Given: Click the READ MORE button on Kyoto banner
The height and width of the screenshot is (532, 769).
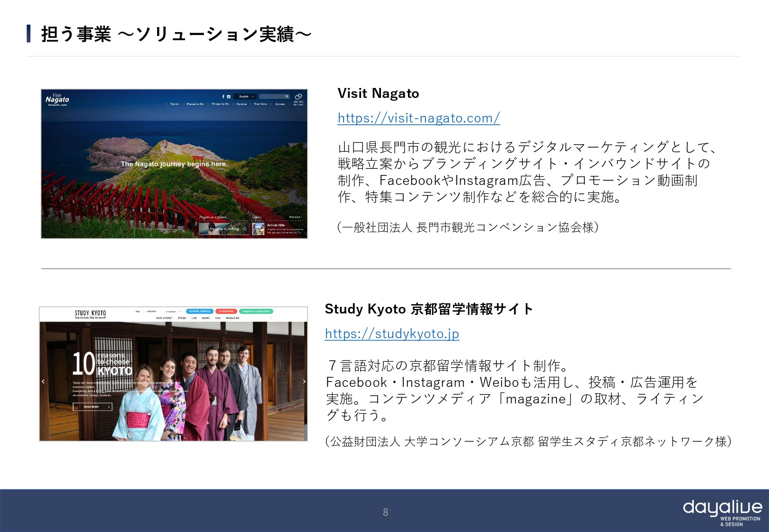Looking at the screenshot, I should click(92, 407).
